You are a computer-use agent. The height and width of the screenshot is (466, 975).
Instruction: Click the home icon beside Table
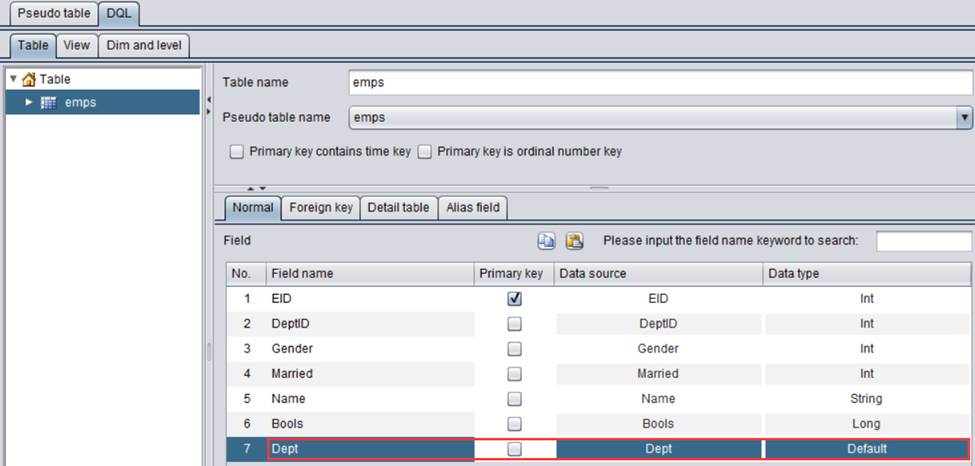coord(28,79)
